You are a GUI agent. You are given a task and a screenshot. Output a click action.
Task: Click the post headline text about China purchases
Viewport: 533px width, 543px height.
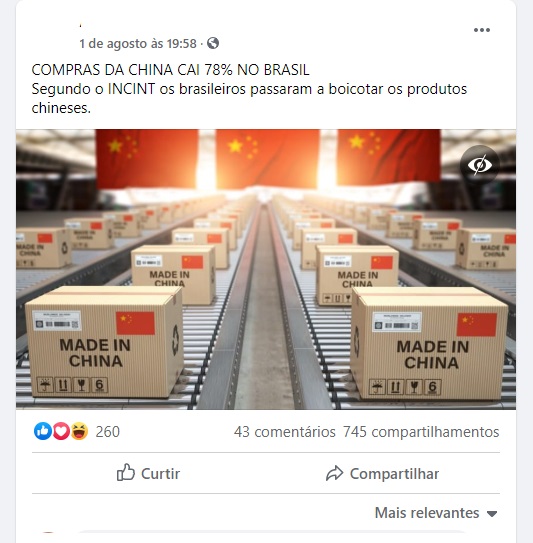click(x=170, y=70)
